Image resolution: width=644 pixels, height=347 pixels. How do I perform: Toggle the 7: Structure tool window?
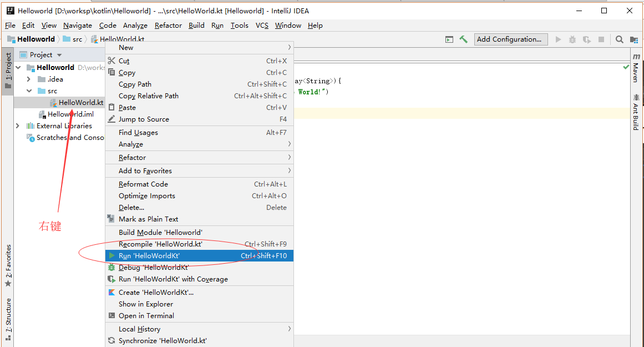pyautogui.click(x=8, y=319)
